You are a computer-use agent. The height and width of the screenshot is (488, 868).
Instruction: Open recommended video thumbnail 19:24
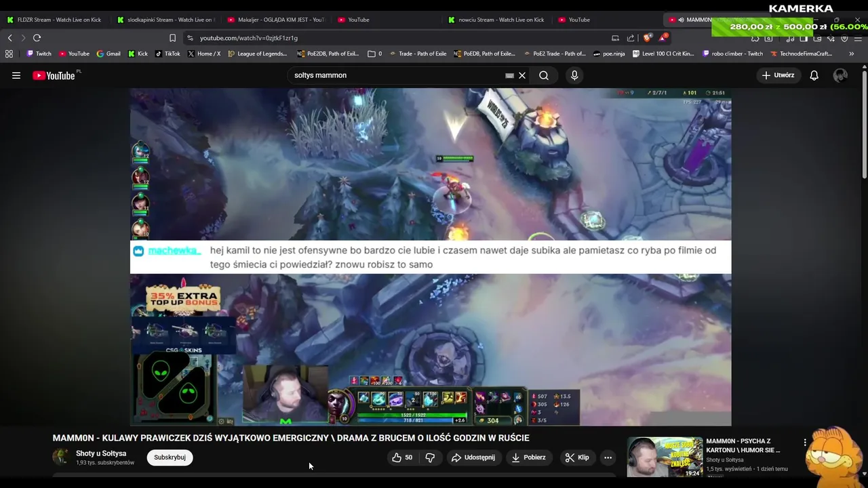[665, 457]
